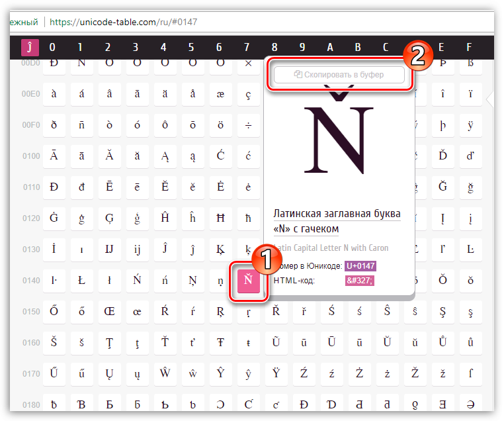Viewport: 504px width, 421px height.
Task: Select the Ĳ ligature cell
Action: 109,250
